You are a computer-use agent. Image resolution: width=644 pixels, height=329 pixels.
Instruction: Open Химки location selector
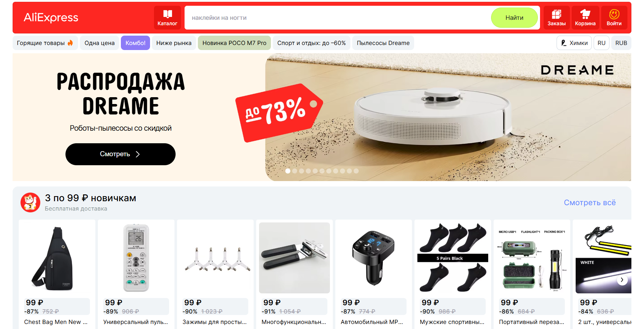574,43
